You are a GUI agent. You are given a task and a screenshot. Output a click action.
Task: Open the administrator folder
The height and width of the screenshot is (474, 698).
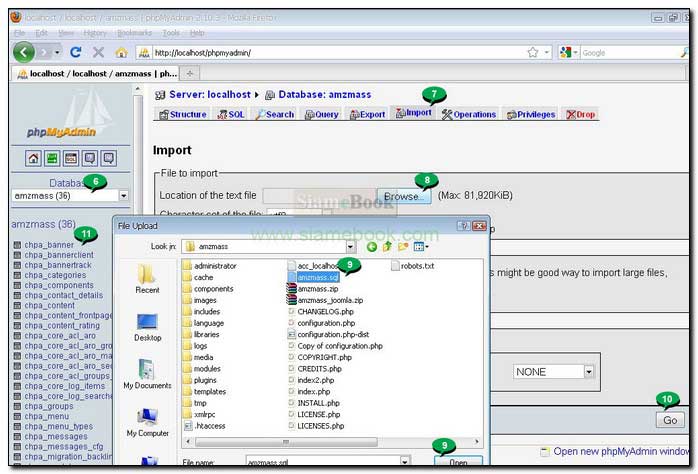click(x=210, y=266)
